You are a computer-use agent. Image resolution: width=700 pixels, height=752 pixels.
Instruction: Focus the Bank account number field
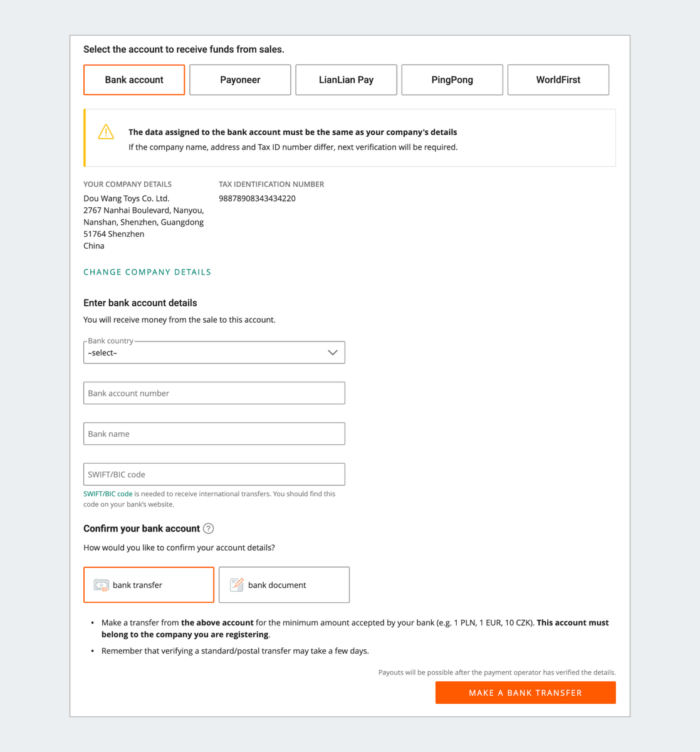[x=214, y=393]
